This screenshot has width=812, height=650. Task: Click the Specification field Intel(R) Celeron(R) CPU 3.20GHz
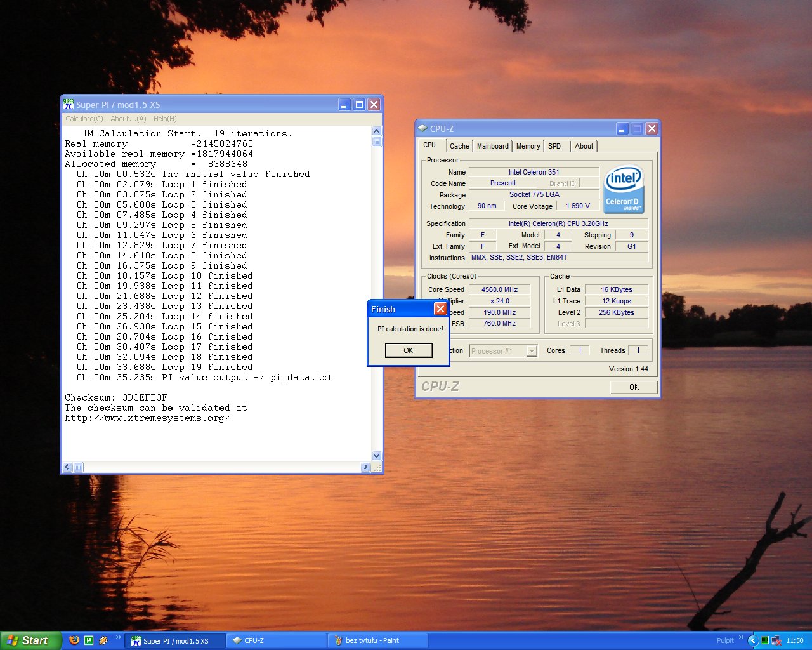[558, 223]
